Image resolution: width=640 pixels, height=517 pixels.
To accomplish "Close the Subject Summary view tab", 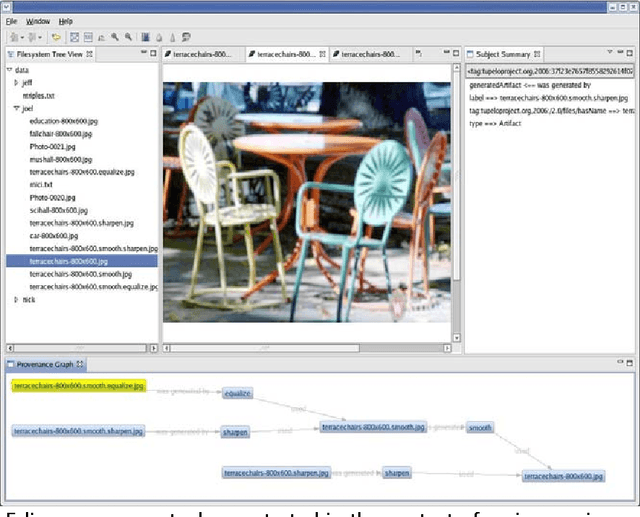I will 539,54.
